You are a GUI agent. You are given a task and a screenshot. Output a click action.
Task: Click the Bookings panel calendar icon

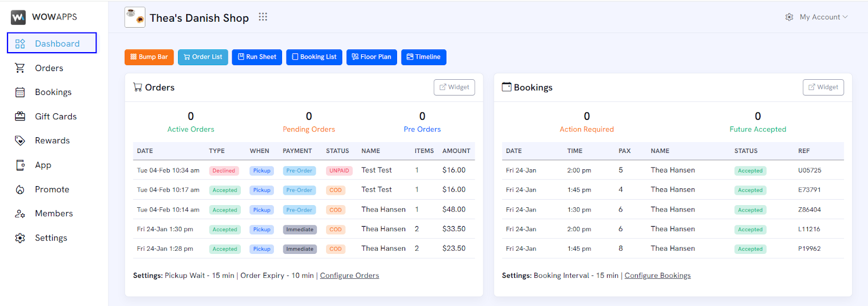pos(507,87)
